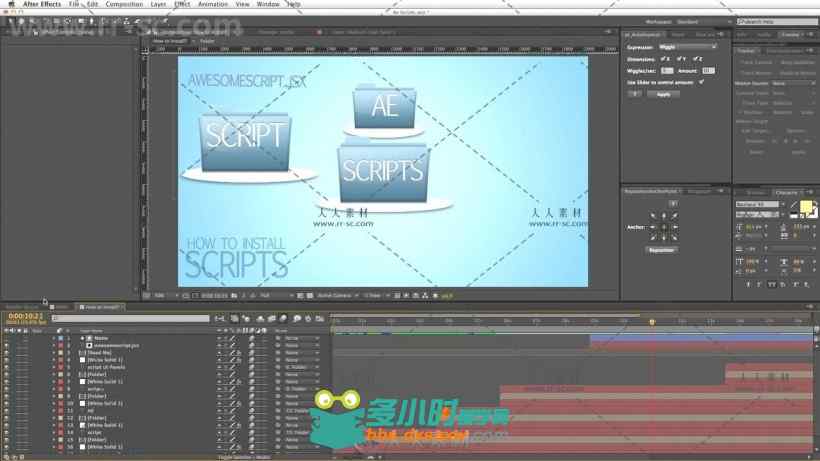Open the Composition menu
Viewport: 820px width, 461px height.
point(124,4)
